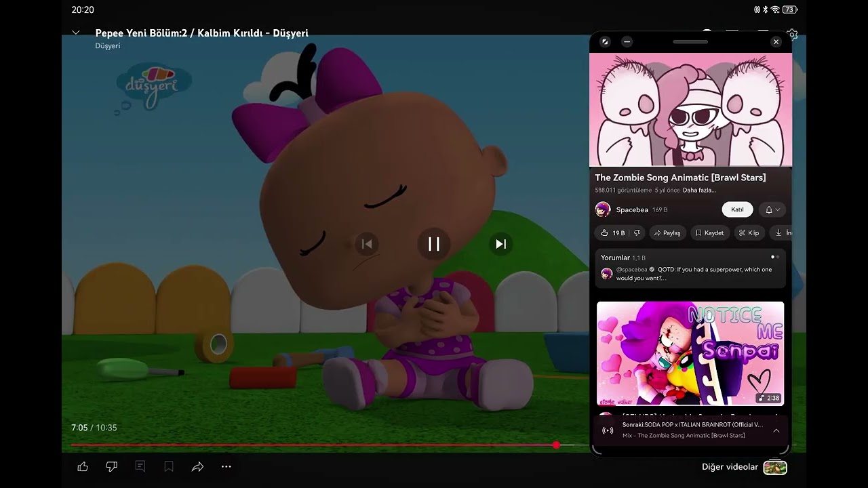
Task: Expand the Mix playlist queue chevron
Action: click(776, 430)
